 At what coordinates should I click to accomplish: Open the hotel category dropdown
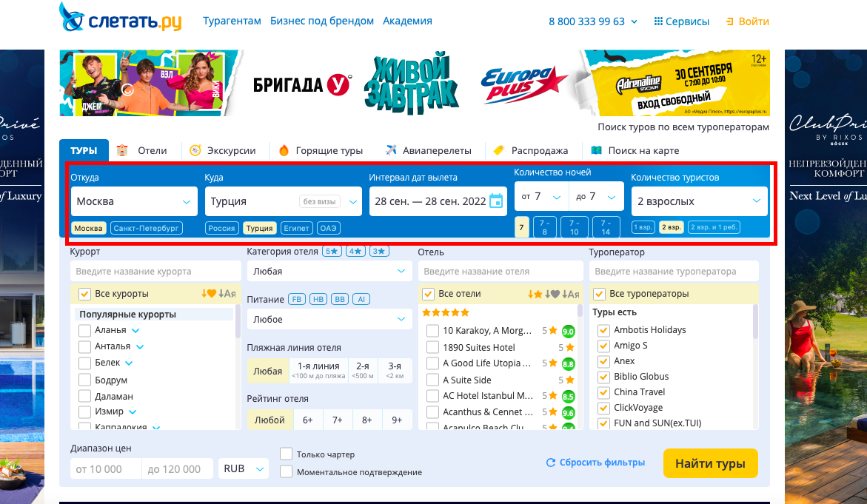coord(329,272)
